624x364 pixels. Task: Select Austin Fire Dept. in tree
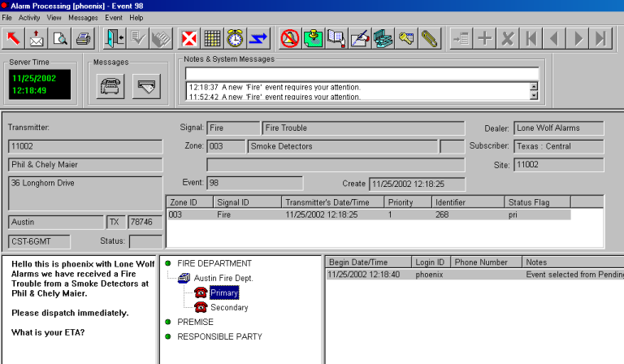pos(221,278)
